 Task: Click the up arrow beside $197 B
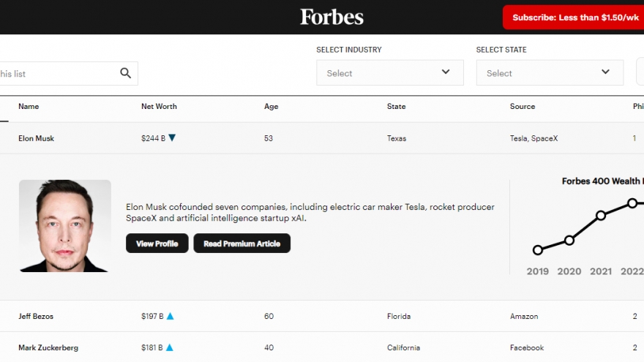click(170, 316)
